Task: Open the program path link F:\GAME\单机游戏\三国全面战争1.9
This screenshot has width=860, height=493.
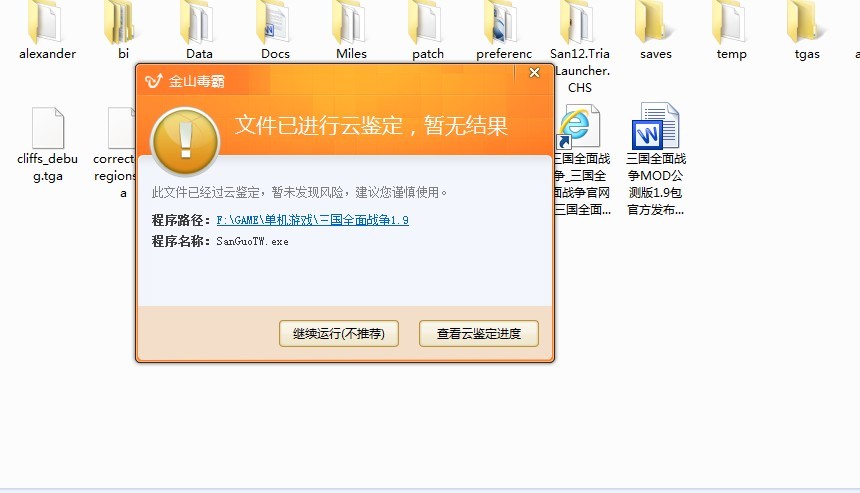Action: (x=312, y=220)
